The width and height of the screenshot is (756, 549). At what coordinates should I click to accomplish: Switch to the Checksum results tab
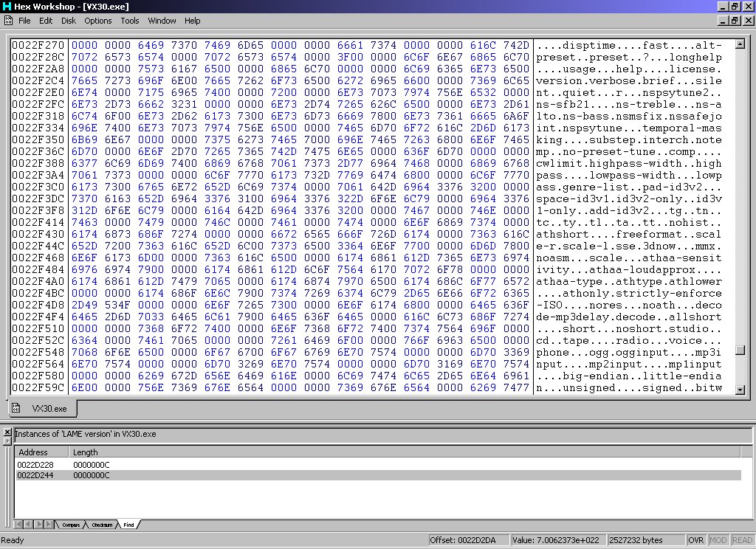coord(102,525)
